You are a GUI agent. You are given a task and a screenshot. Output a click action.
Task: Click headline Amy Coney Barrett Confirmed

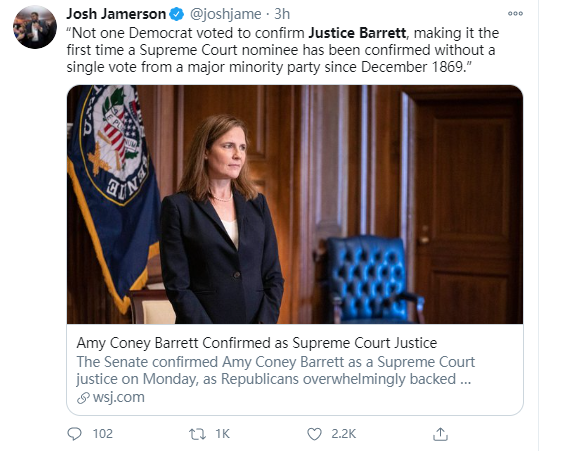coord(257,343)
